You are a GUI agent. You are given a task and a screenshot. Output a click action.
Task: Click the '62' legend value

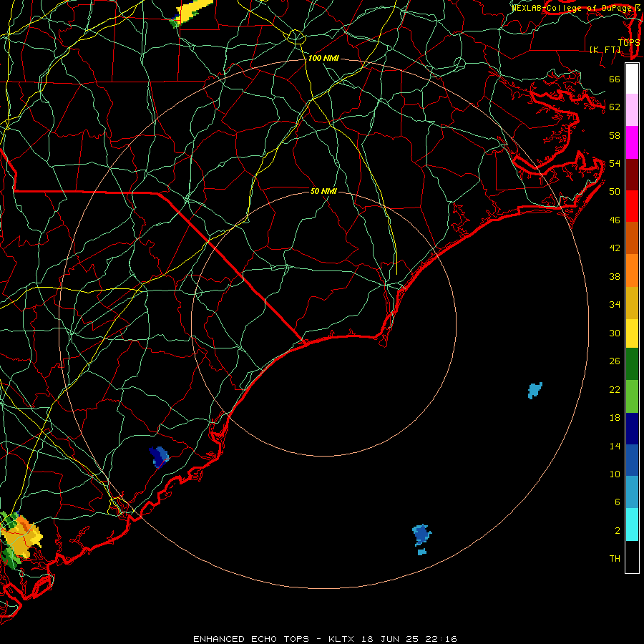(615, 107)
